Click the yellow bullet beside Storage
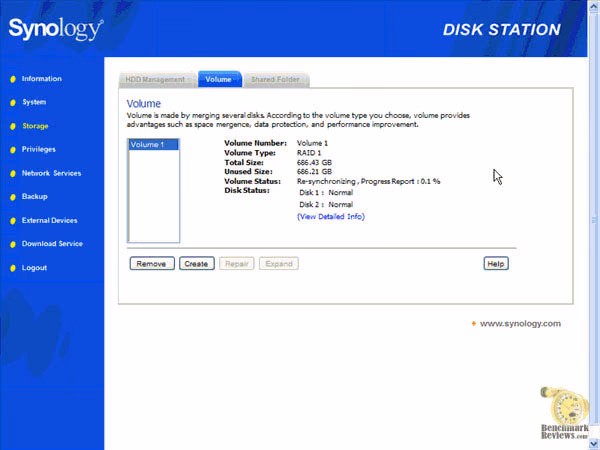Screen dimensions: 600x450 [13, 126]
